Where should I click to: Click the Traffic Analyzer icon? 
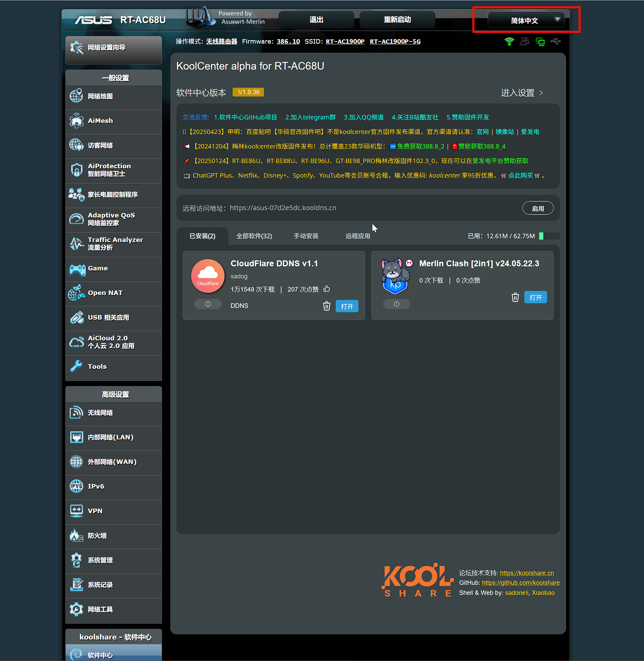[76, 243]
